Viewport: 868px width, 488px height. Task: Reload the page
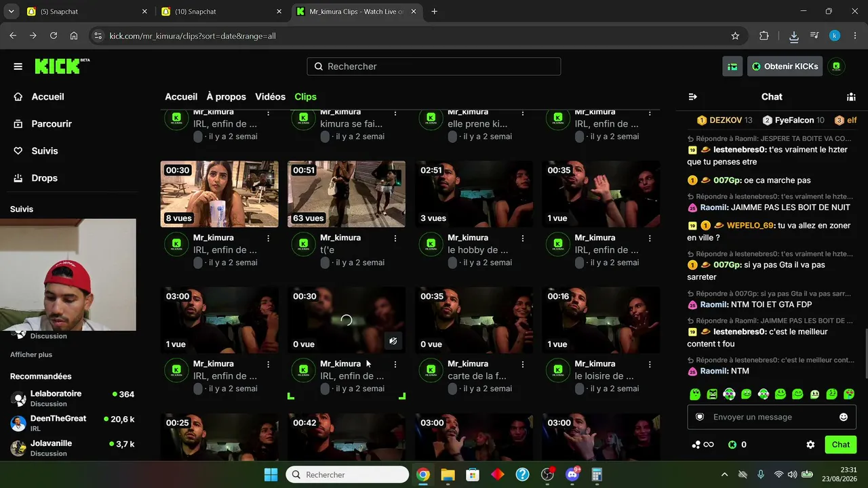pyautogui.click(x=54, y=36)
